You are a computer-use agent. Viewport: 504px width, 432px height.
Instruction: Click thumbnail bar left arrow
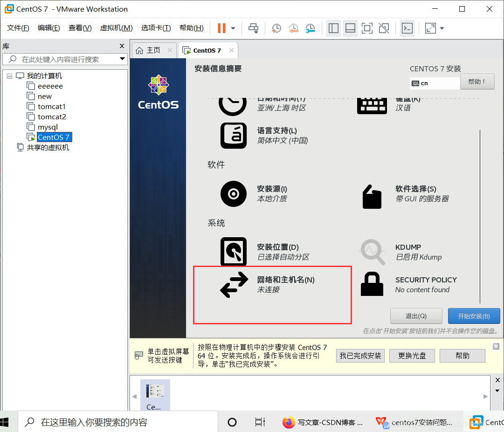point(134,396)
